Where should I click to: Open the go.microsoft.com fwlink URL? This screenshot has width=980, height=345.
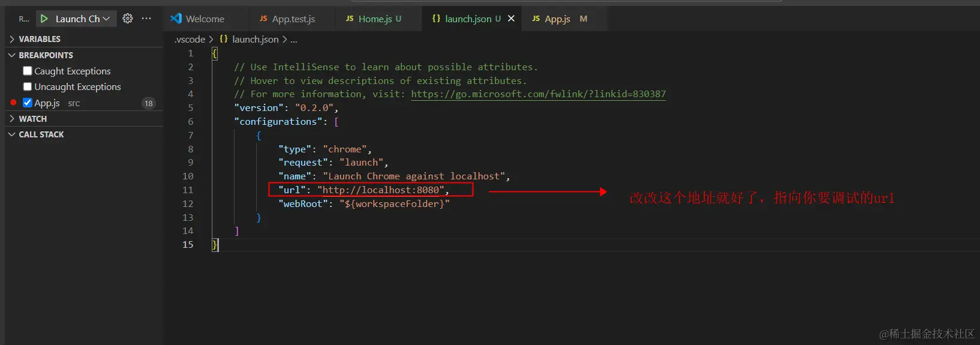[x=538, y=94]
